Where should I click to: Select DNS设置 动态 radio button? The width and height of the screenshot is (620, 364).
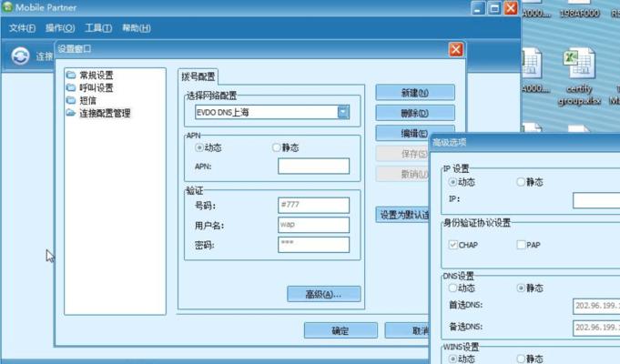(x=452, y=288)
